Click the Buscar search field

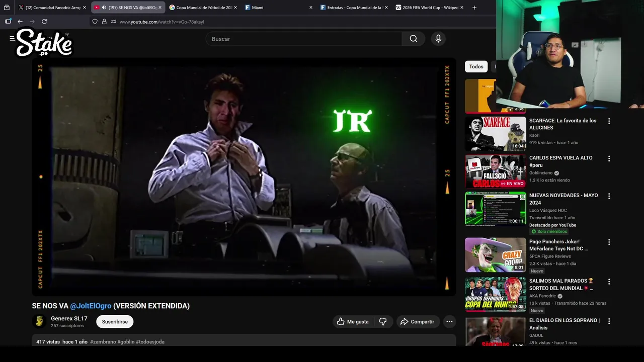click(x=304, y=39)
